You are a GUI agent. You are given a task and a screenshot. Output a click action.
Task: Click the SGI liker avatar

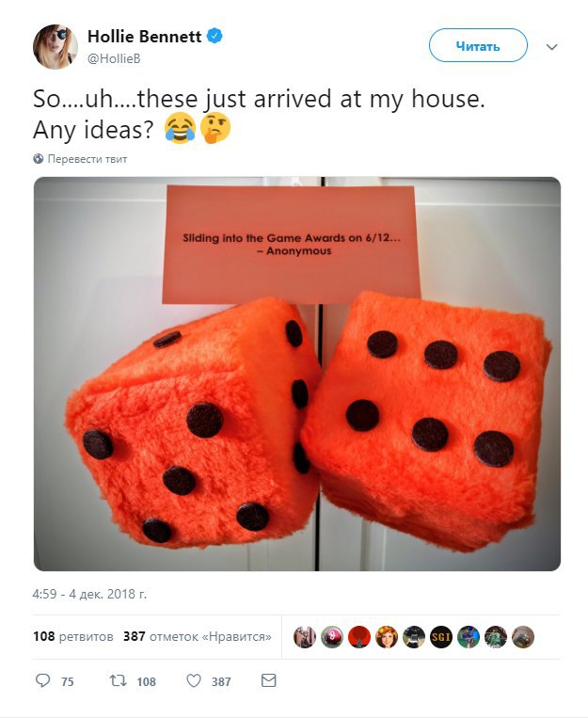tap(441, 637)
